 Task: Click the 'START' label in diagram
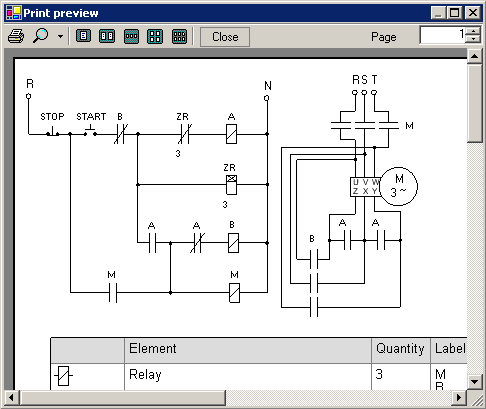(x=91, y=117)
